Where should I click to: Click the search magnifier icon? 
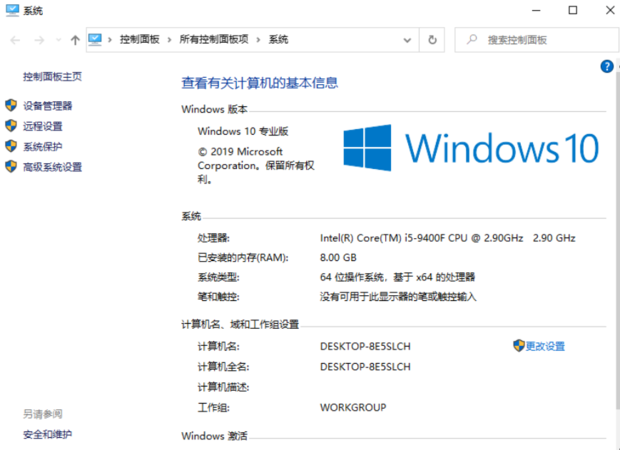[472, 40]
